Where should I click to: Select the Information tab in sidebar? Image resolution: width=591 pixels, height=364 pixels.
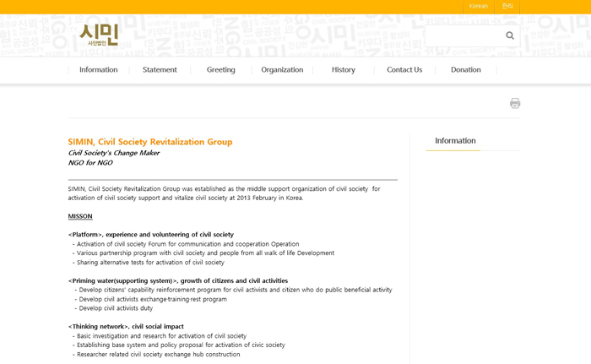455,141
